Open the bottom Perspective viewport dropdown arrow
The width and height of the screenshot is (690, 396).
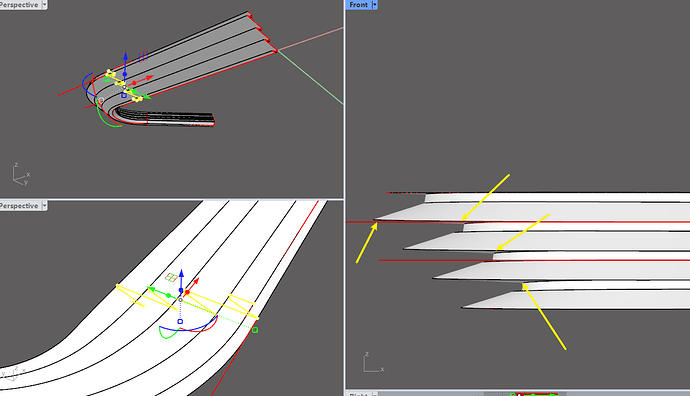pos(44,205)
